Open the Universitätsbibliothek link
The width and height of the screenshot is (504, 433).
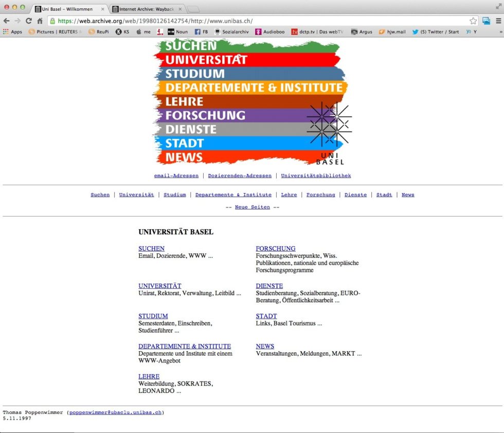pos(316,176)
